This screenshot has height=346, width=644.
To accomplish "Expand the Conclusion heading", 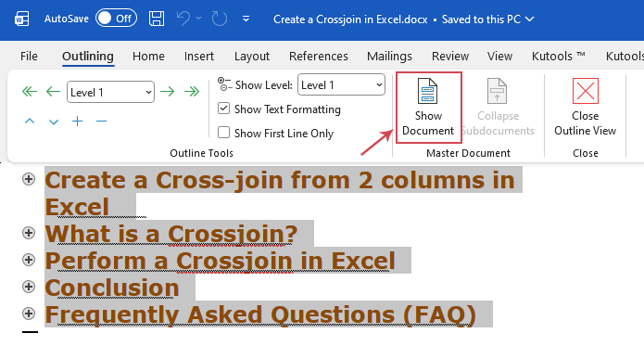I will pyautogui.click(x=29, y=287).
